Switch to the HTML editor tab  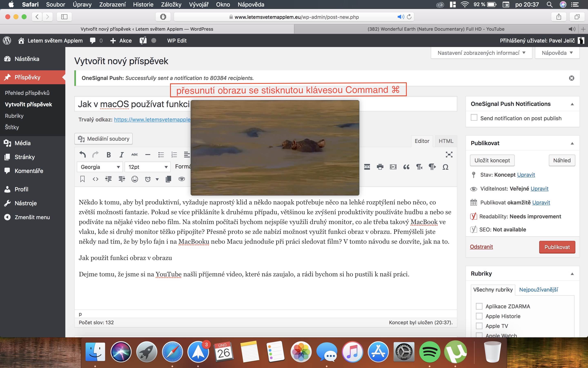(446, 141)
